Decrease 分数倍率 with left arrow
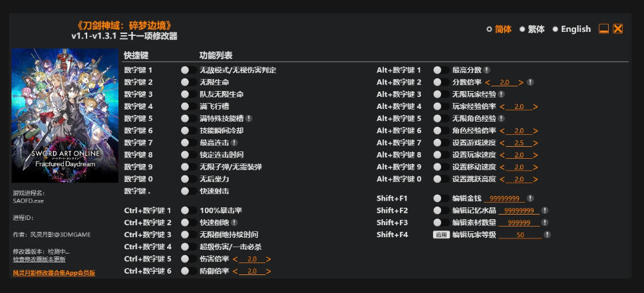644x293 pixels. (x=488, y=82)
